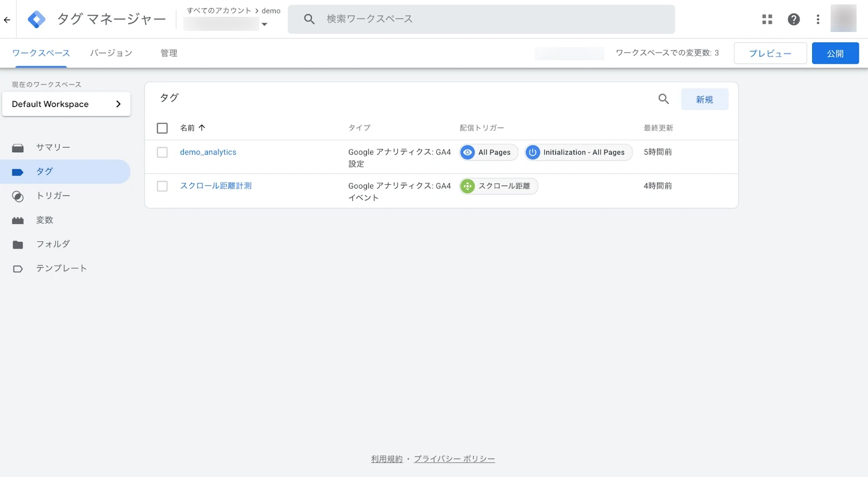This screenshot has width=868, height=477.
Task: Open the Google apps grid icon
Action: (767, 20)
